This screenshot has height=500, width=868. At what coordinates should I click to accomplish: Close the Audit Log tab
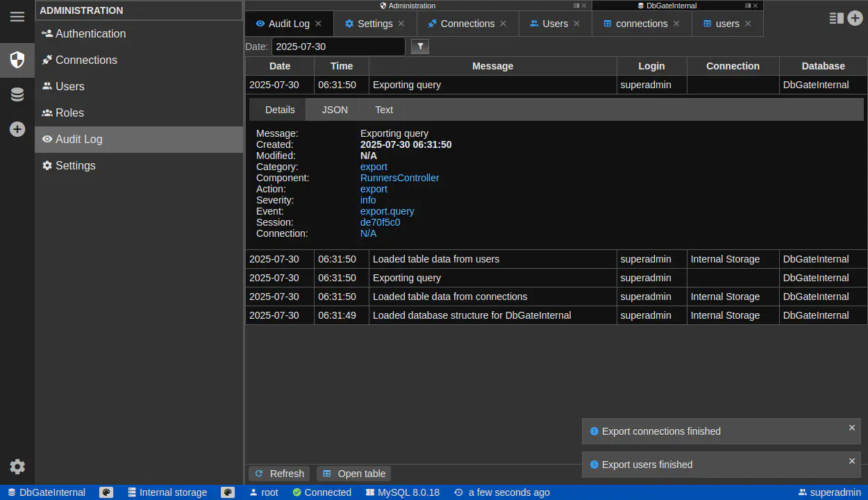[318, 24]
